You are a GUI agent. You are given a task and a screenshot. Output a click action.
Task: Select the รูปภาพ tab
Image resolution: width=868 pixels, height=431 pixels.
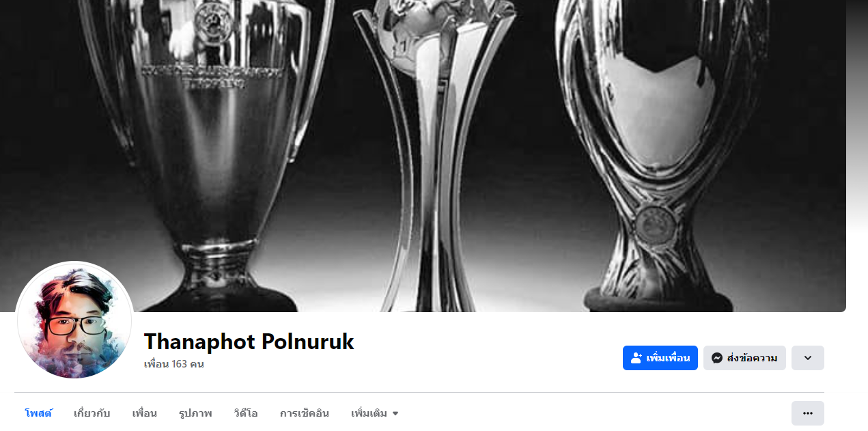[x=195, y=413]
